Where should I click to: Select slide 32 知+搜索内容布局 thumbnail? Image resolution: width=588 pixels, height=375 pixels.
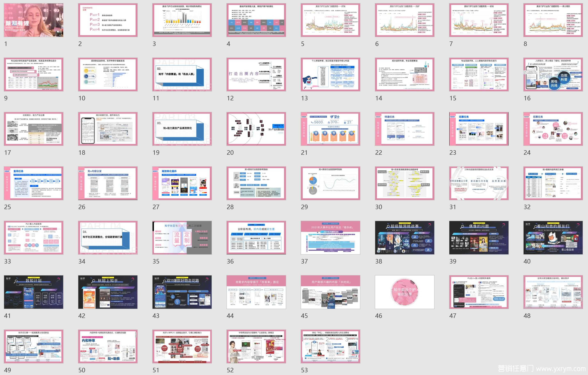[x=553, y=183]
